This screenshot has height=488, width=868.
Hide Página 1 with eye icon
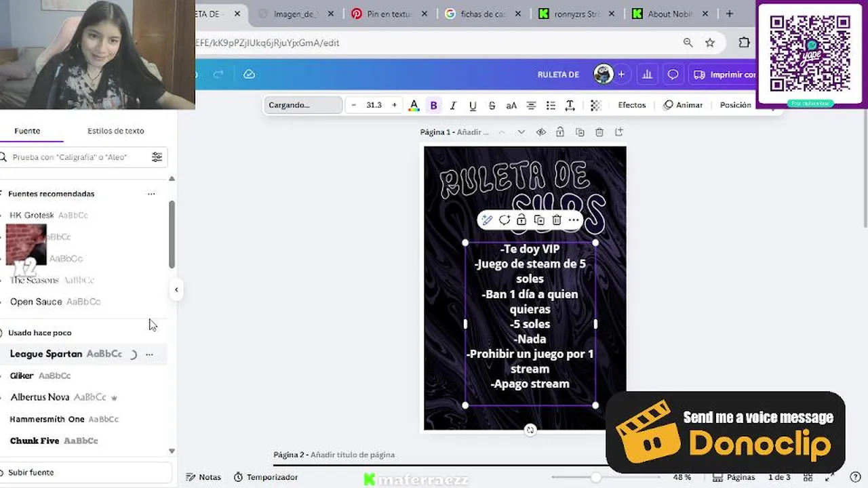(540, 132)
